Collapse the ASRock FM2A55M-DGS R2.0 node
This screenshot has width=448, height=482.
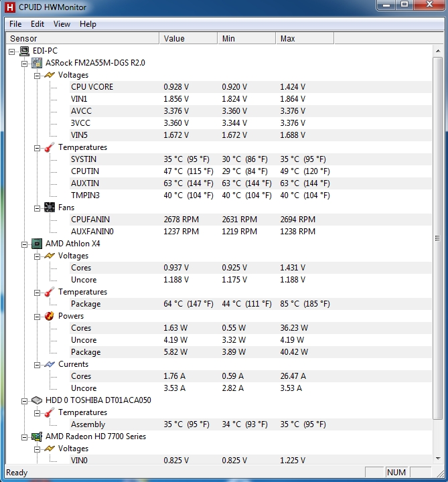click(x=25, y=63)
